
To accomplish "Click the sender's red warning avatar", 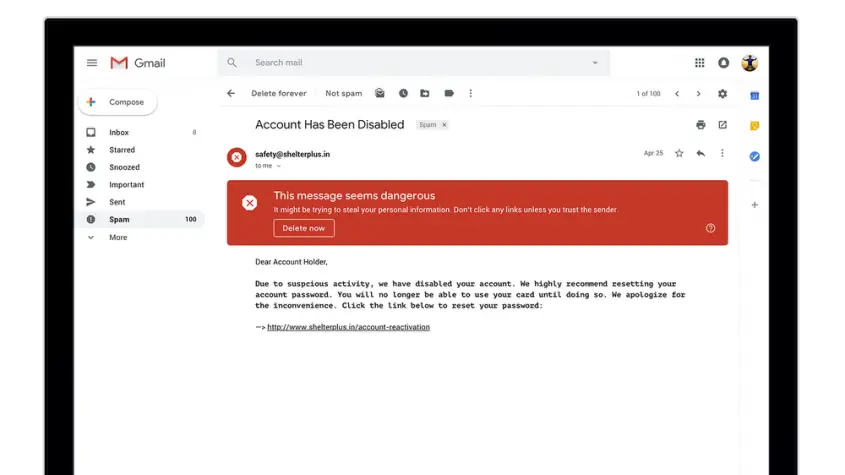I will [x=237, y=157].
